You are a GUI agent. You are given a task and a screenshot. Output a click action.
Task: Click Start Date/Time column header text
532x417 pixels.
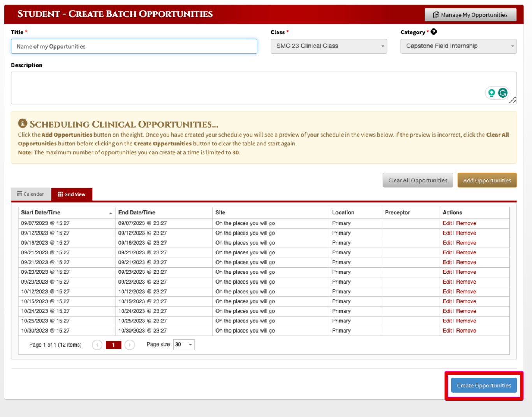(41, 212)
